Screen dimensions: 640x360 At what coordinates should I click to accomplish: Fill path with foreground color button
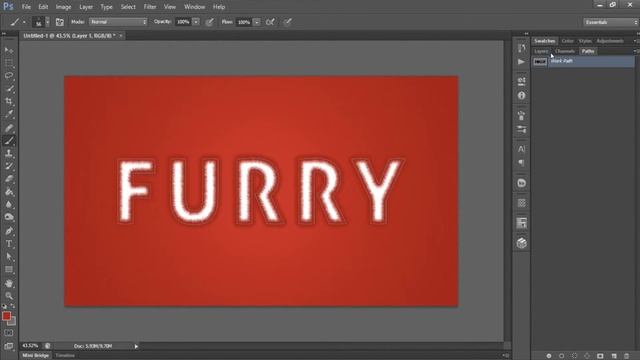[549, 356]
